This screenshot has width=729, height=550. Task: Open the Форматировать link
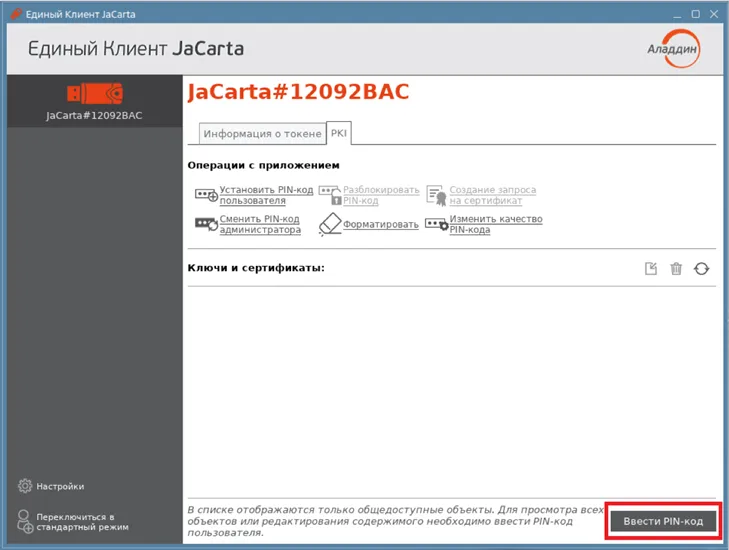click(x=381, y=225)
